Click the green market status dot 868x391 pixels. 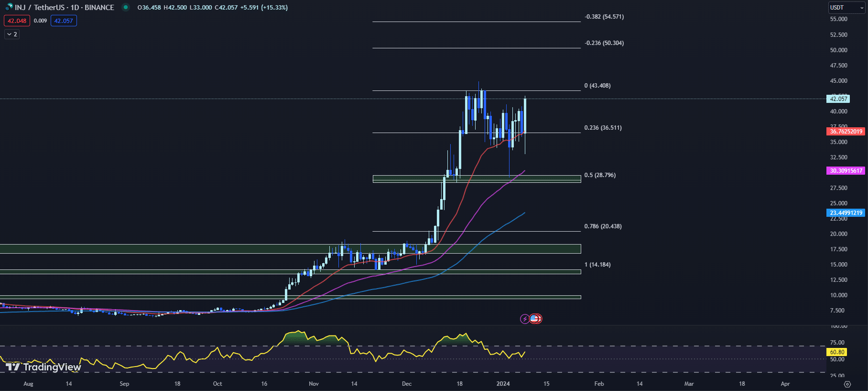click(x=125, y=7)
